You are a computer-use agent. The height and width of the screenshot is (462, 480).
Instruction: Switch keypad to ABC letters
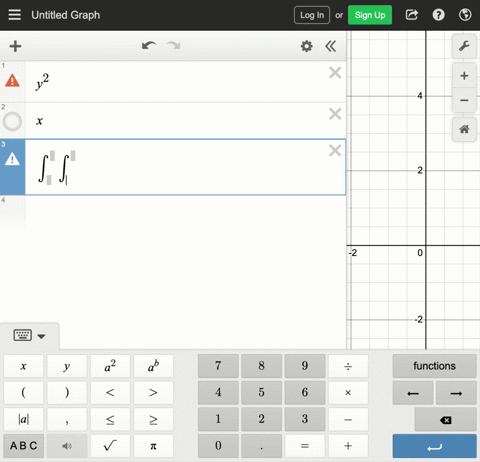click(x=23, y=446)
